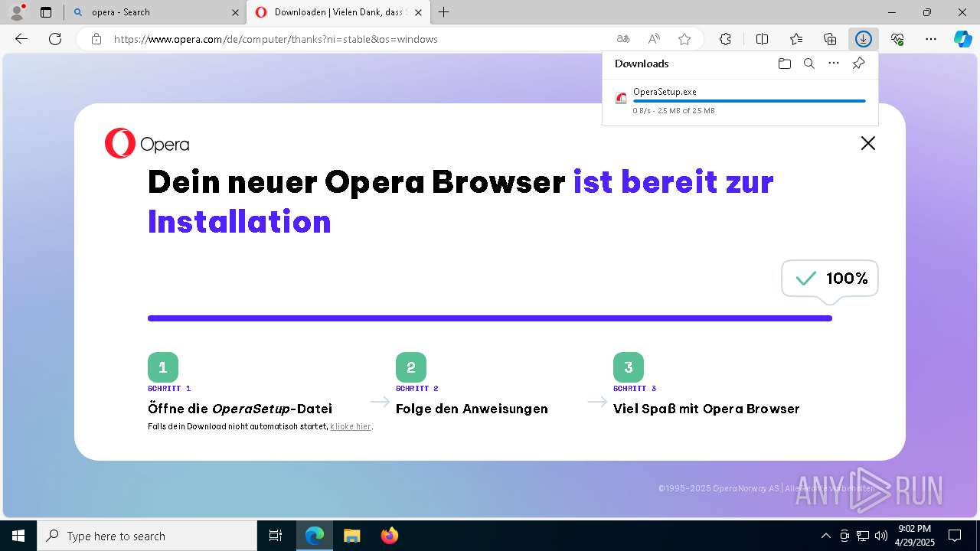Search downloads using the magnifier icon
980x551 pixels.
click(x=809, y=64)
